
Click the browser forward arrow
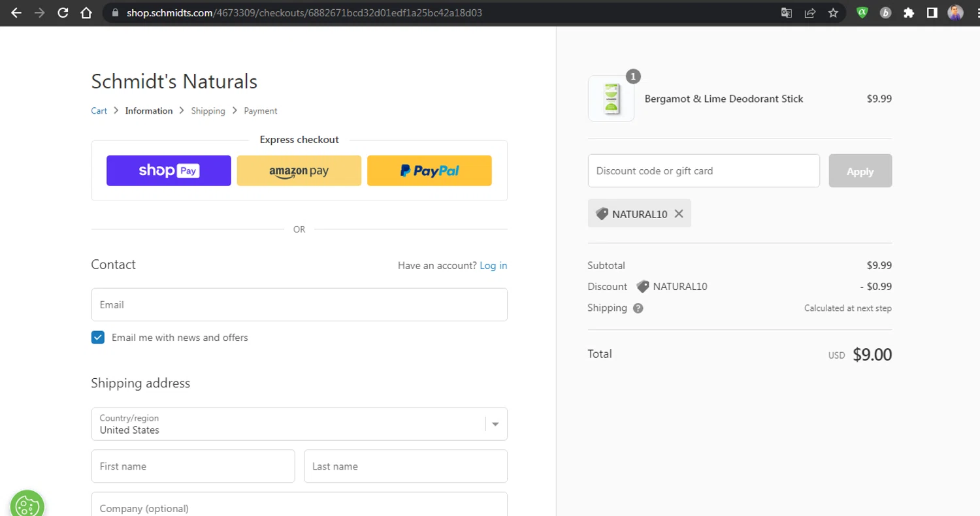tap(40, 12)
